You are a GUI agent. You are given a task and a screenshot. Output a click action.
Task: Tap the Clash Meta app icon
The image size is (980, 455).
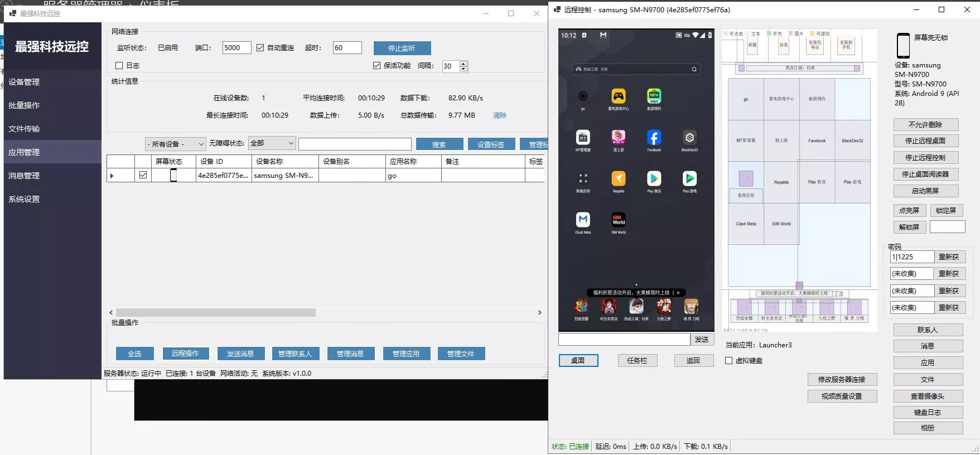(583, 220)
